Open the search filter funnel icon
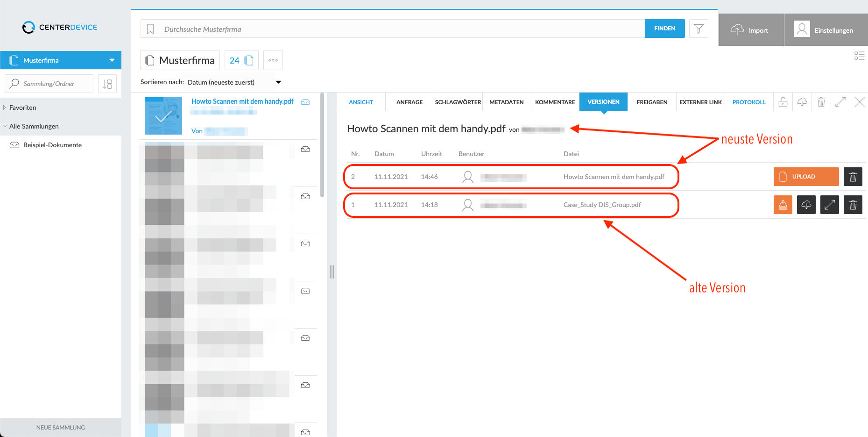 pos(699,29)
